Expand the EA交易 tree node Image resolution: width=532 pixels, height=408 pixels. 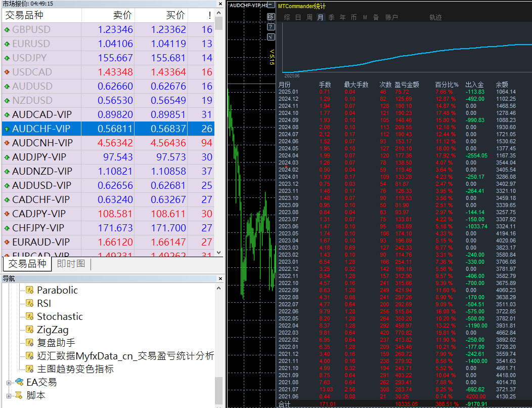point(9,383)
